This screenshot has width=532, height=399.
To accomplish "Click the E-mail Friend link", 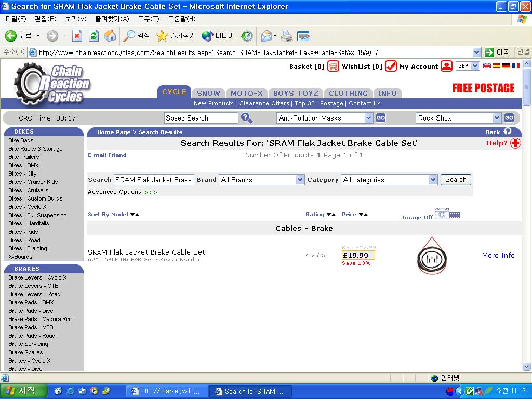I will click(107, 155).
